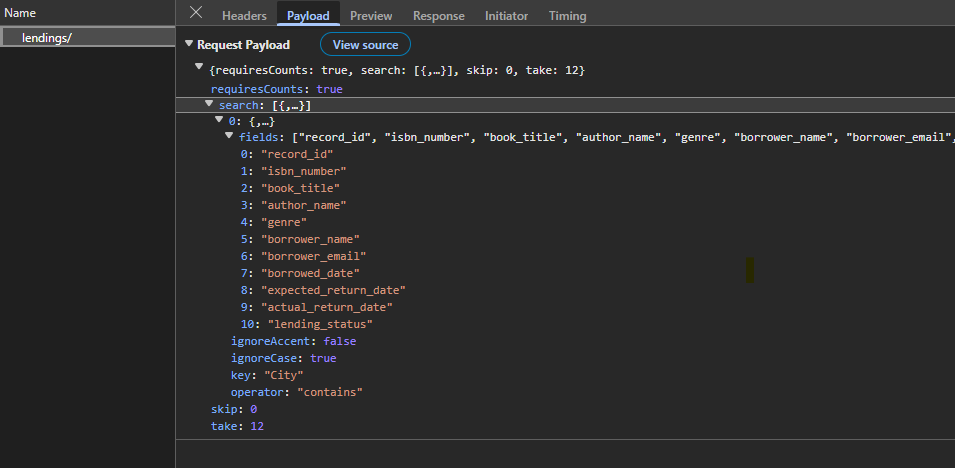Click the View source button
This screenshot has width=955, height=468.
tap(365, 44)
